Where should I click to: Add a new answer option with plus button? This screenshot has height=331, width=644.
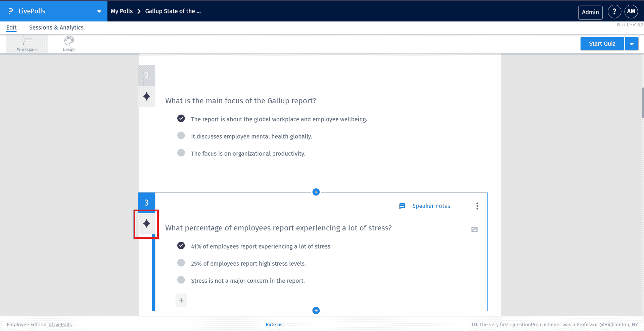[x=181, y=300]
